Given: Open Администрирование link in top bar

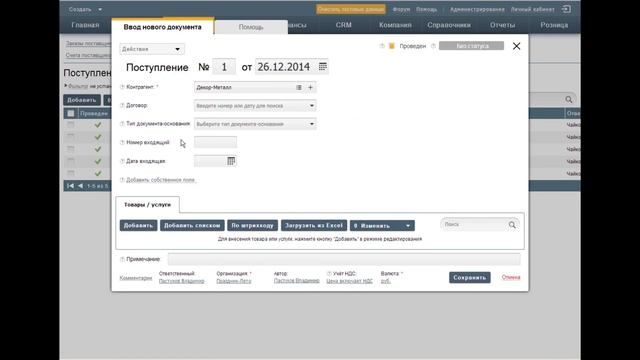Looking at the screenshot, I should click(x=477, y=9).
